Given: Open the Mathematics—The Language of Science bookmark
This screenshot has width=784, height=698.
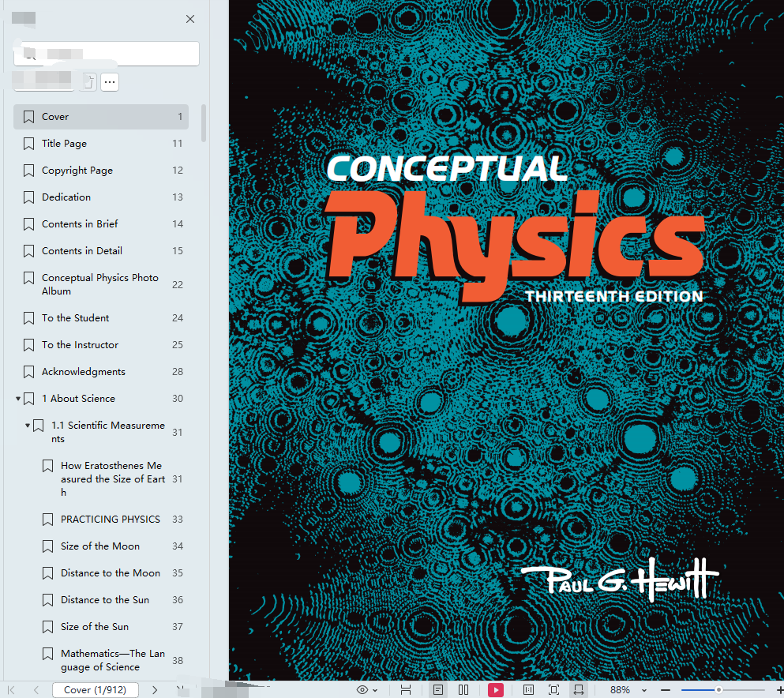Looking at the screenshot, I should point(101,660).
